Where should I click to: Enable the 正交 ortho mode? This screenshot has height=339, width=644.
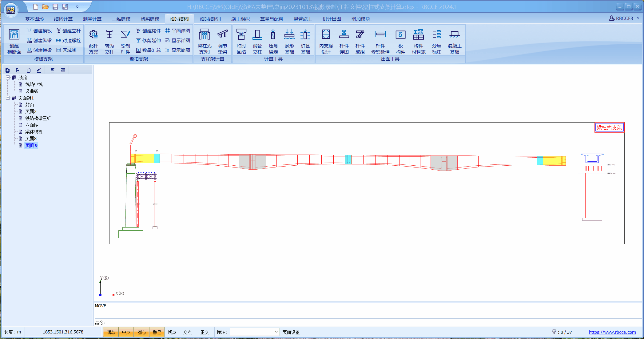(x=205, y=332)
